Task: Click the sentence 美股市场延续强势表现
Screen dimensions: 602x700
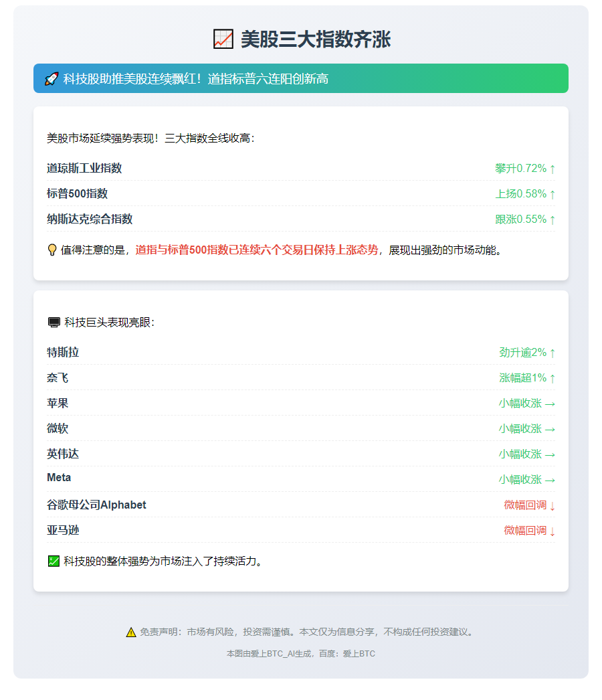Action: (x=100, y=139)
